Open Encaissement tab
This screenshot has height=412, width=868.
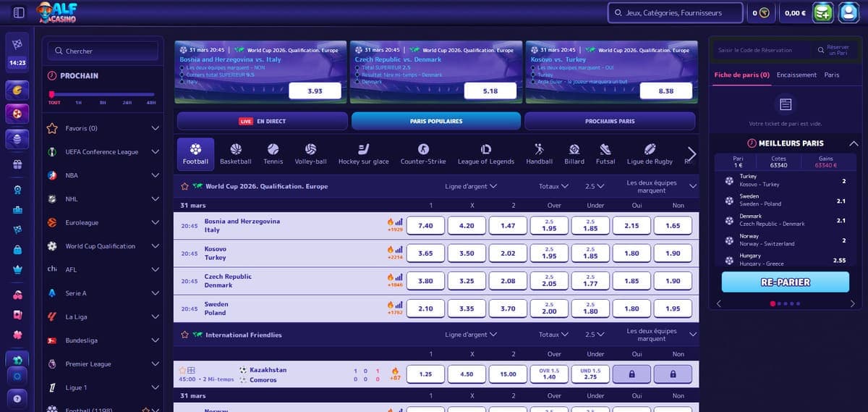(x=796, y=75)
